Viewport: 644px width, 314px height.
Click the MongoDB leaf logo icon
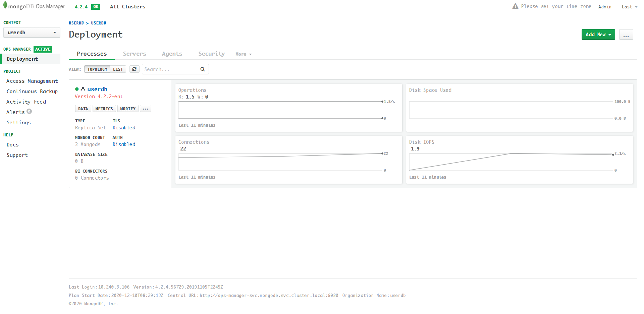pyautogui.click(x=5, y=5)
